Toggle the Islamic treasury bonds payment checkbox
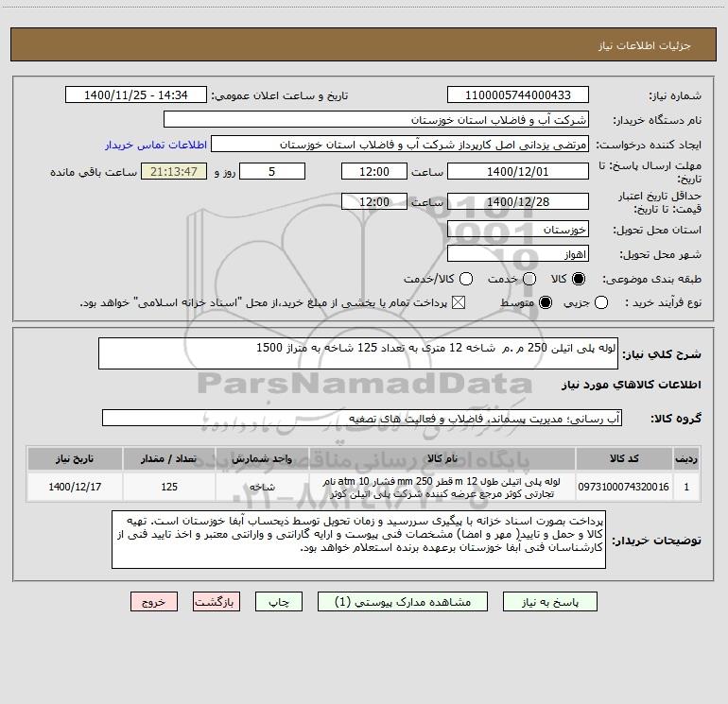This screenshot has height=704, width=728. coord(459,302)
